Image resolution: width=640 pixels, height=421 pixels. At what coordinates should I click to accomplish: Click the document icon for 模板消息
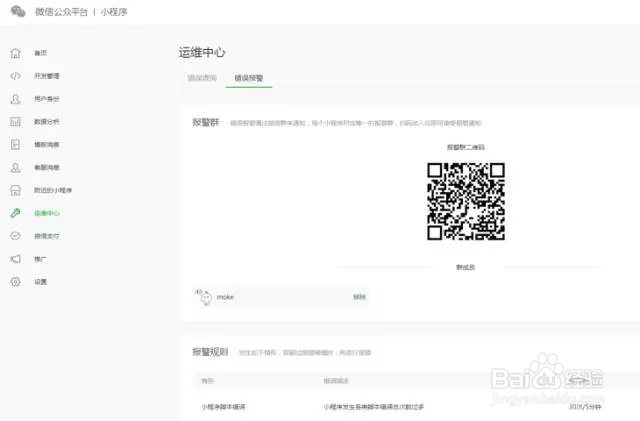[x=16, y=145]
